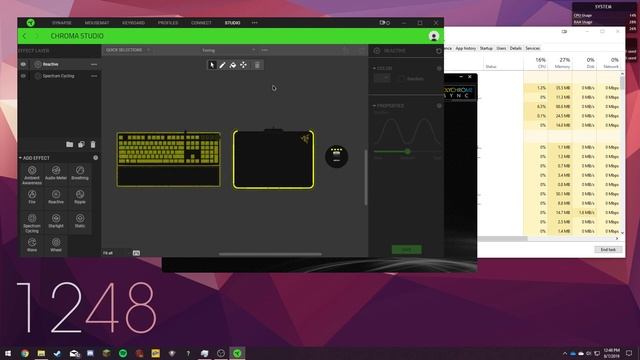640x360 pixels.
Task: Open Google Chrome from the taskbar
Action: [25, 353]
